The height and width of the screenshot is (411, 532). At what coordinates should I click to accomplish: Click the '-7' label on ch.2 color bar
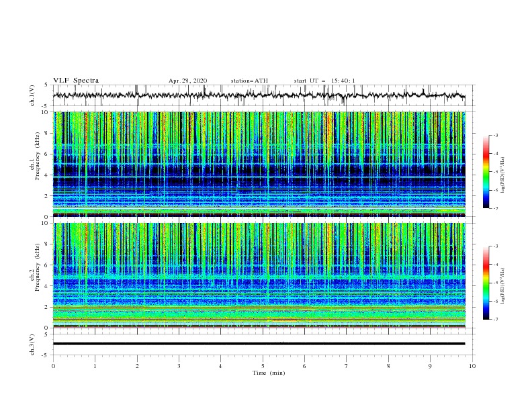[x=496, y=320]
